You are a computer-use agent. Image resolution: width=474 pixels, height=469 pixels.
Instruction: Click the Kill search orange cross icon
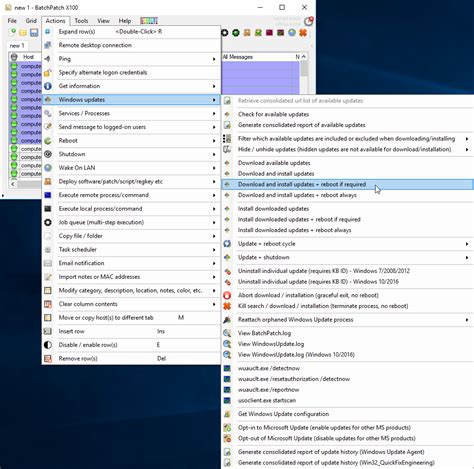[x=227, y=306]
